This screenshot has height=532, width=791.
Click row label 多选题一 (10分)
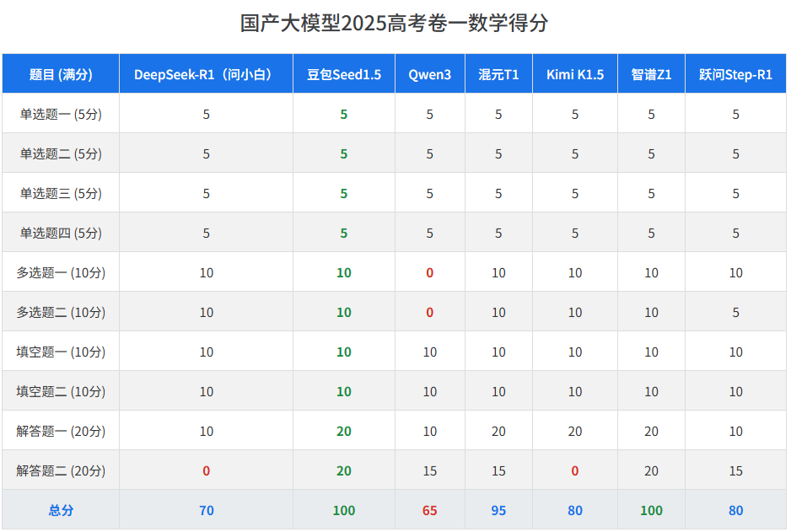click(x=61, y=273)
